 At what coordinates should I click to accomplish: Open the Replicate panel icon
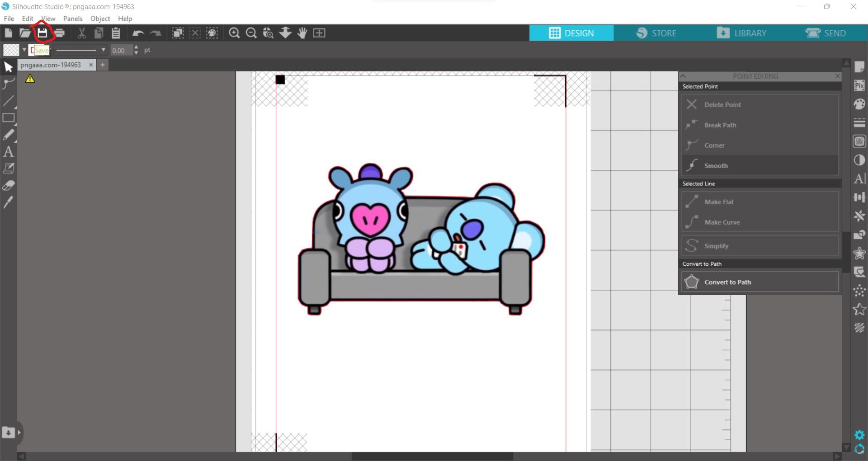pyautogui.click(x=859, y=216)
